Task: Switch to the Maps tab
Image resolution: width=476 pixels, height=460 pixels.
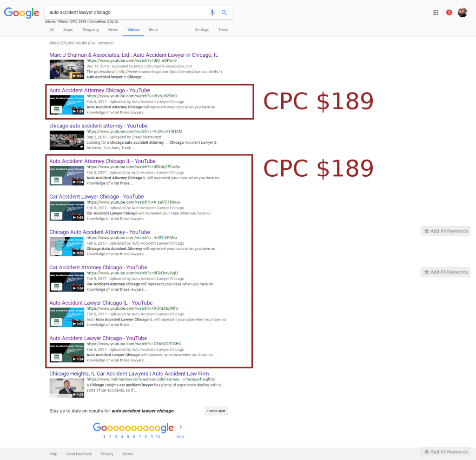Action: click(x=68, y=30)
